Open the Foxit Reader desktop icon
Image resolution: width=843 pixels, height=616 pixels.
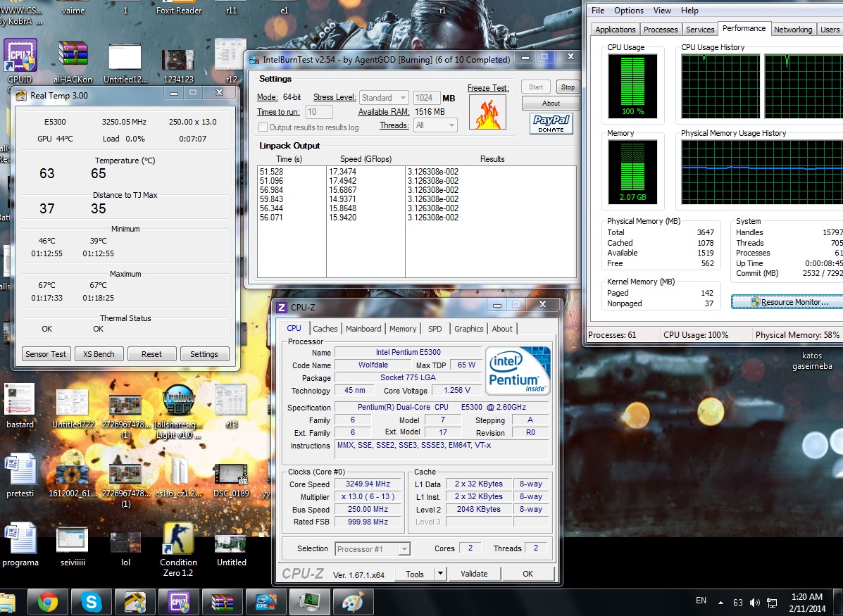coord(177,8)
